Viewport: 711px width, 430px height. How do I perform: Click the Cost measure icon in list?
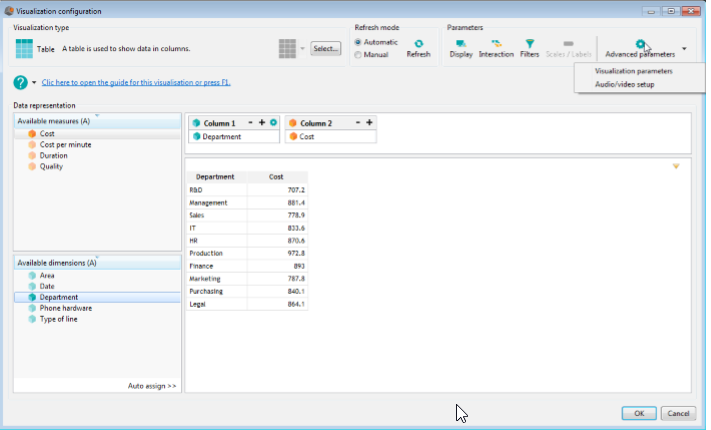[32, 133]
